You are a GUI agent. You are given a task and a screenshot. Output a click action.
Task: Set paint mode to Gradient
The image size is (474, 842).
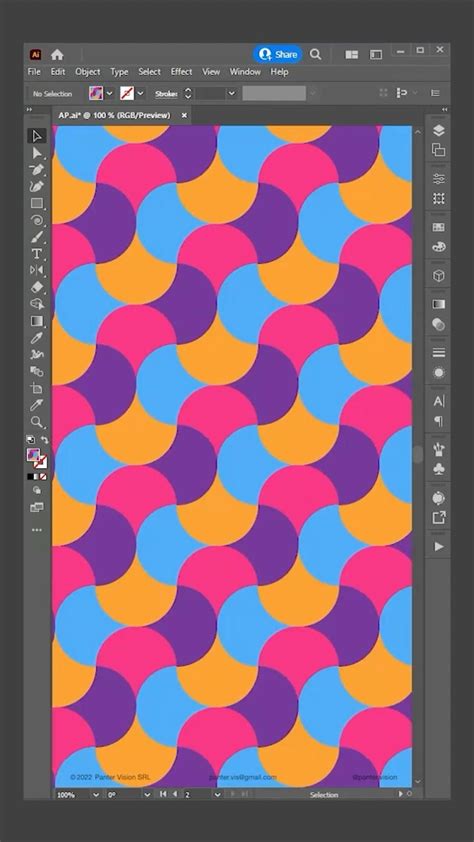[37, 476]
